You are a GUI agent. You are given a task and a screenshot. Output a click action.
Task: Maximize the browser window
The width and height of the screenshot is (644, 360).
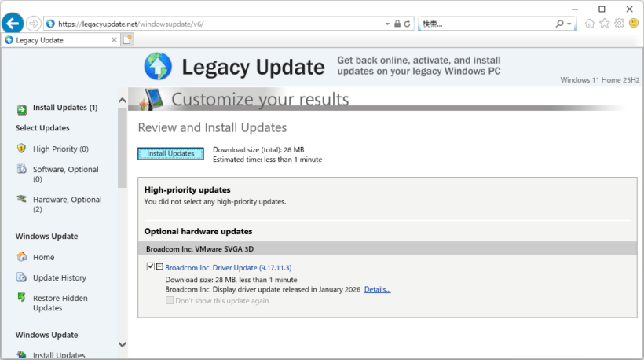602,9
